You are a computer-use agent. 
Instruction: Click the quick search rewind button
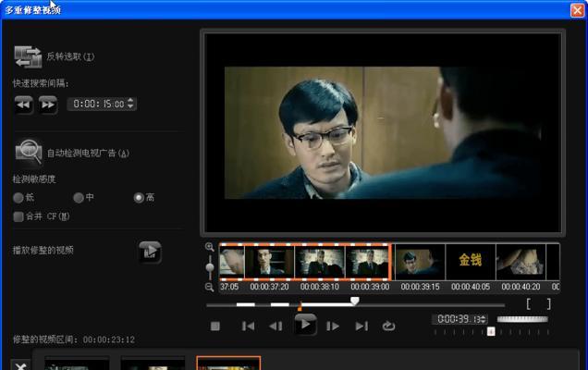pos(24,105)
